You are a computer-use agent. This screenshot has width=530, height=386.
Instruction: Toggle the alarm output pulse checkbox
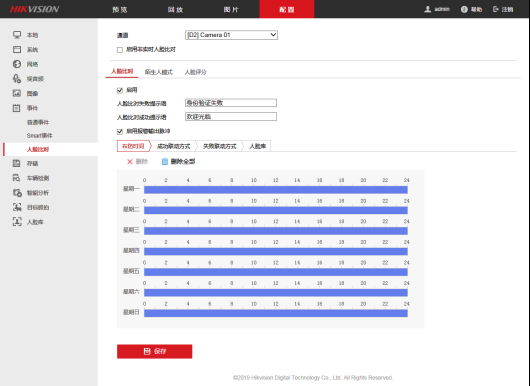coord(120,131)
